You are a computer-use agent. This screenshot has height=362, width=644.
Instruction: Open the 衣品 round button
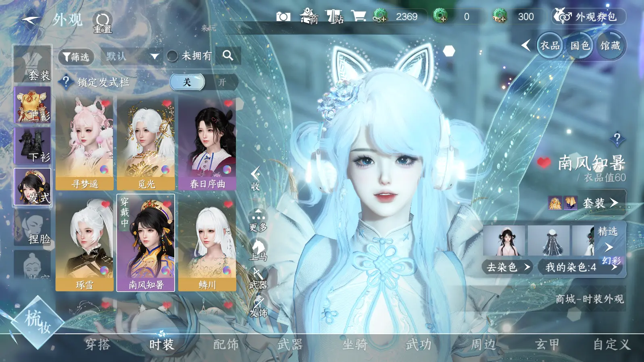click(x=550, y=46)
